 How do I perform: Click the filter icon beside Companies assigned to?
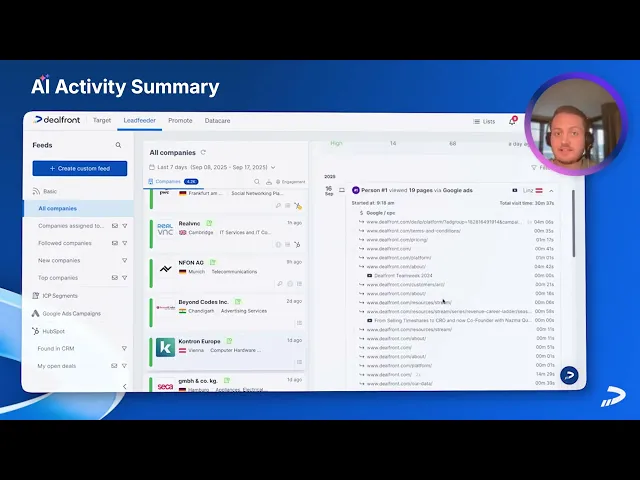point(125,226)
